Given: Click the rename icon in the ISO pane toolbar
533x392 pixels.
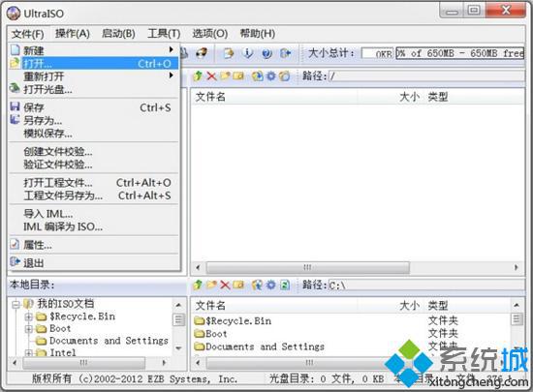Looking at the screenshot, I should pyautogui.click(x=238, y=76).
